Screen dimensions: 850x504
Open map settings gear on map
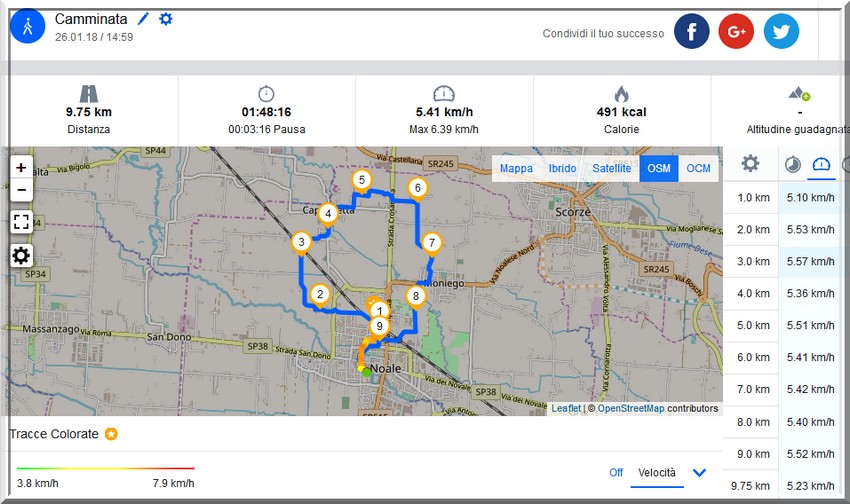tap(21, 255)
